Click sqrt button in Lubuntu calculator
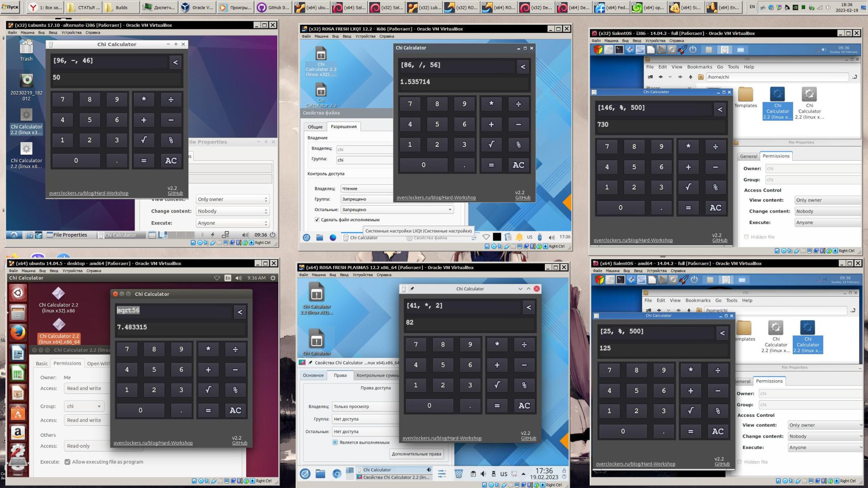 pyautogui.click(x=144, y=140)
